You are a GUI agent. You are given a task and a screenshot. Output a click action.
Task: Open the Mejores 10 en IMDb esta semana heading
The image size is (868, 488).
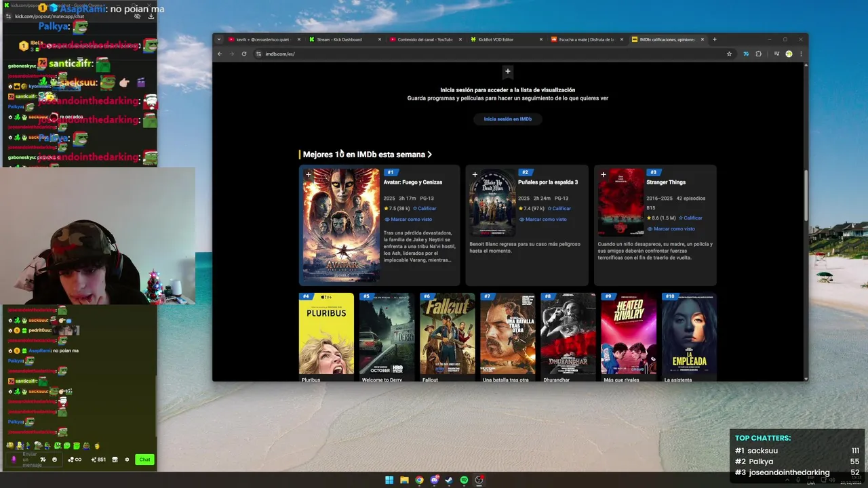367,155
